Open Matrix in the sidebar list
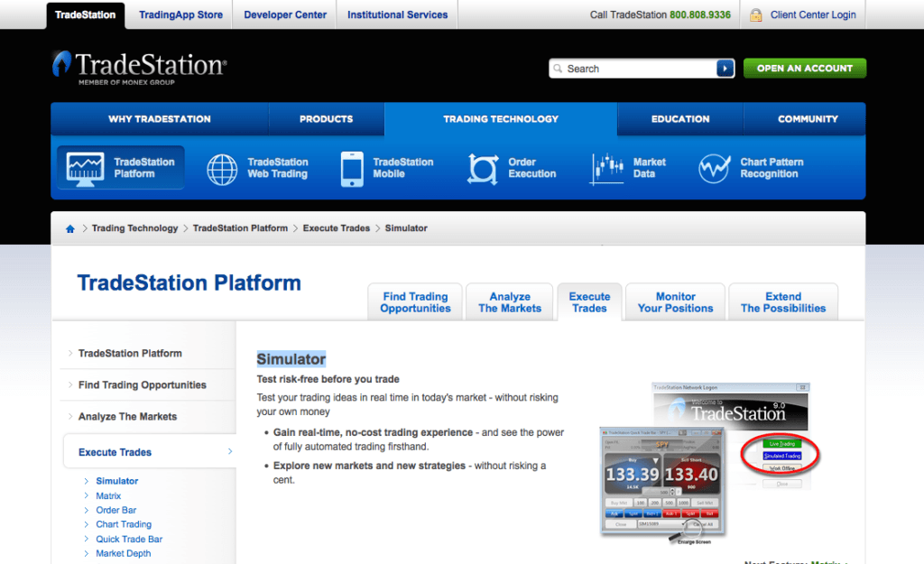924x564 pixels. tap(108, 495)
